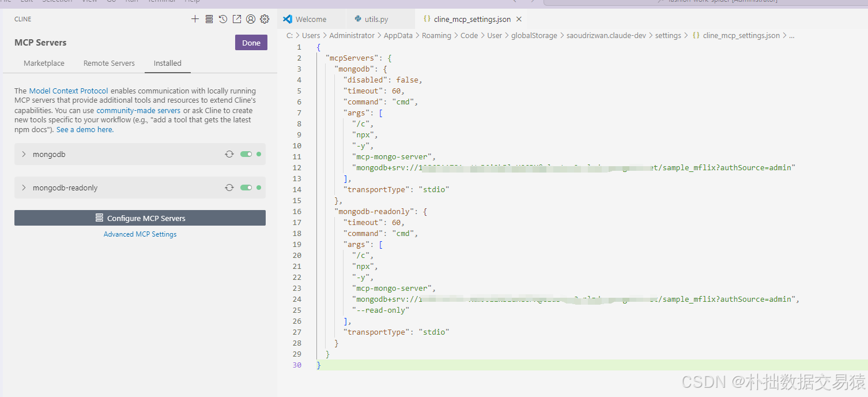Click the mongodb-readonly green status dot
The image size is (868, 397).
(259, 188)
